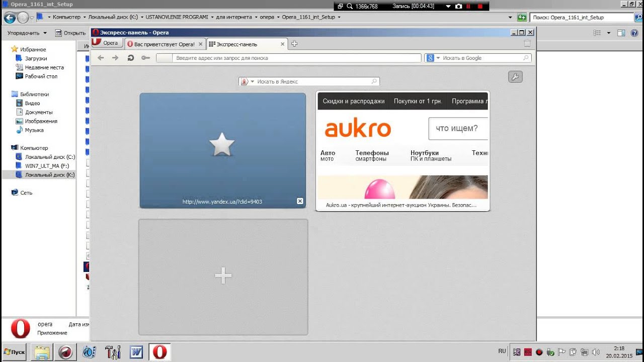Click Explorer forward arrow button
The height and width of the screenshot is (362, 644).
[x=23, y=18]
